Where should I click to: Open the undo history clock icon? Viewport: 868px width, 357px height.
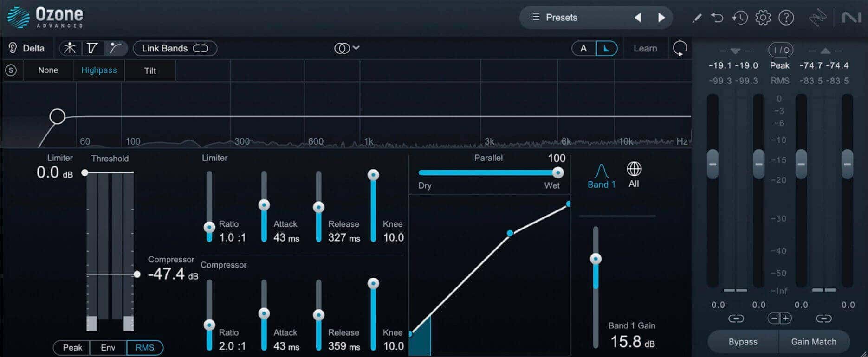[740, 18]
